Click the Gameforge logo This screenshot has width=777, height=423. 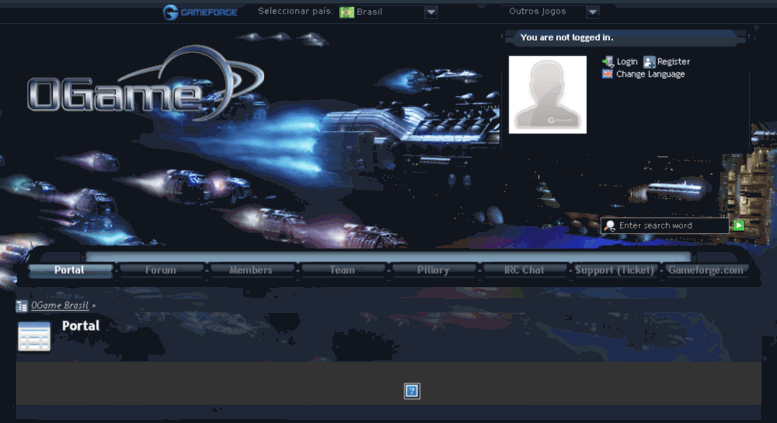pos(200,12)
